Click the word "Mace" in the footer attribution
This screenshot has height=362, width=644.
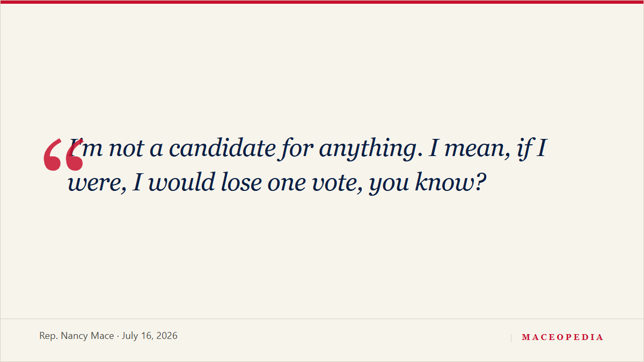click(102, 336)
